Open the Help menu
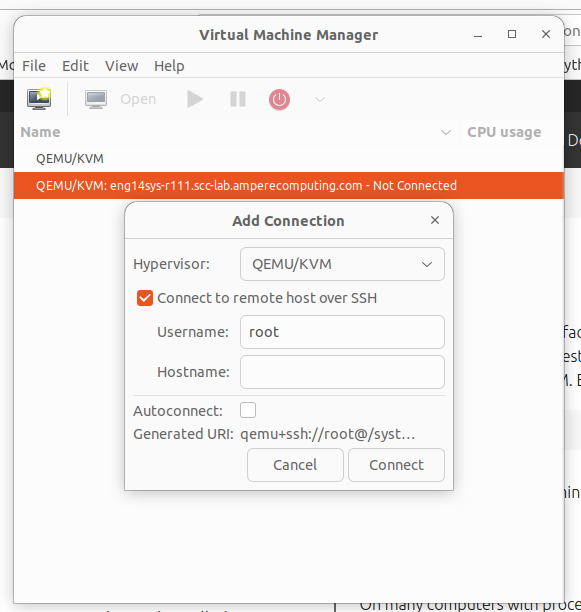Screen dimensions: 581x612 coord(169,66)
